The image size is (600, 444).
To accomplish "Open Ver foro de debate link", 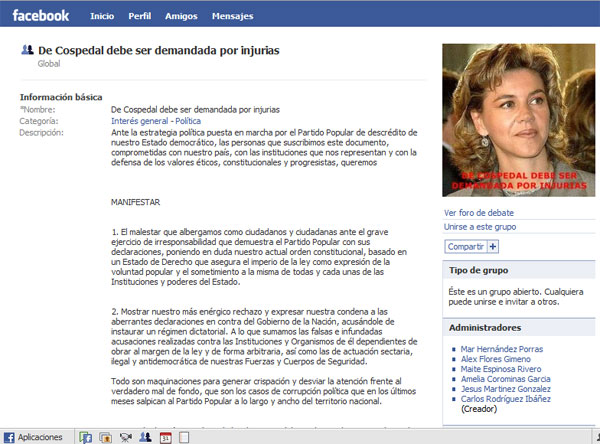I will click(479, 213).
